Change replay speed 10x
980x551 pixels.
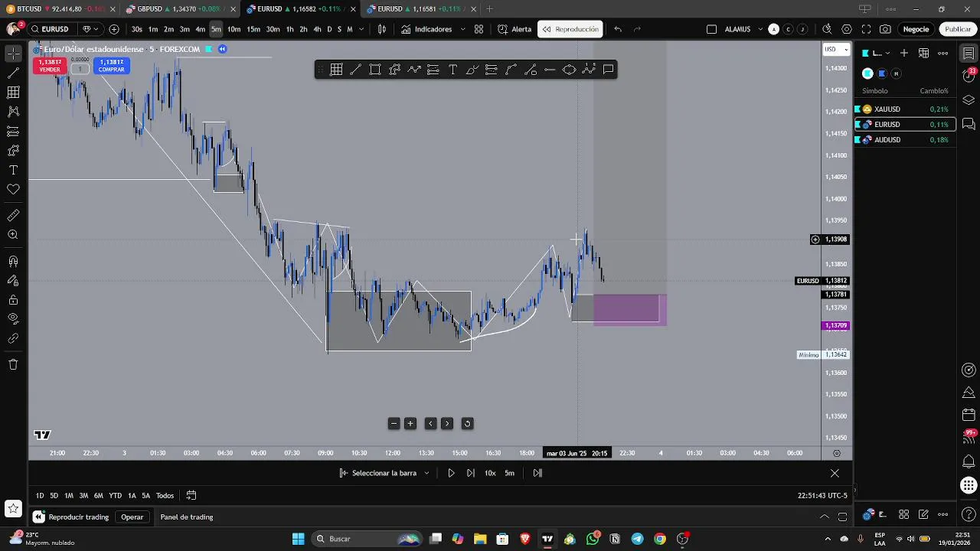(490, 473)
